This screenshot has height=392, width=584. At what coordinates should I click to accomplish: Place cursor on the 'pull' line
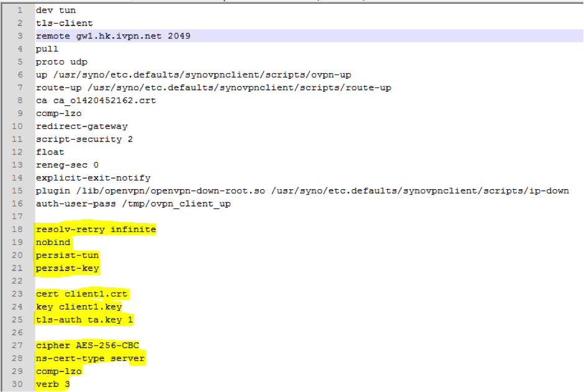pyautogui.click(x=47, y=49)
